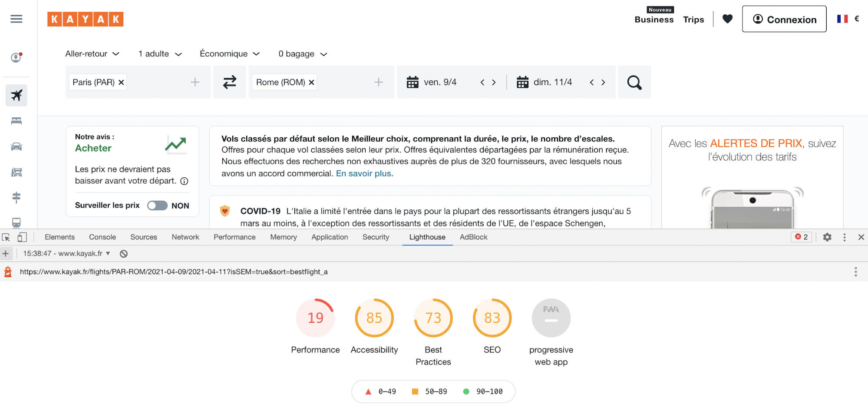
Task: Open DevTools more options kebab menu
Action: (x=844, y=237)
